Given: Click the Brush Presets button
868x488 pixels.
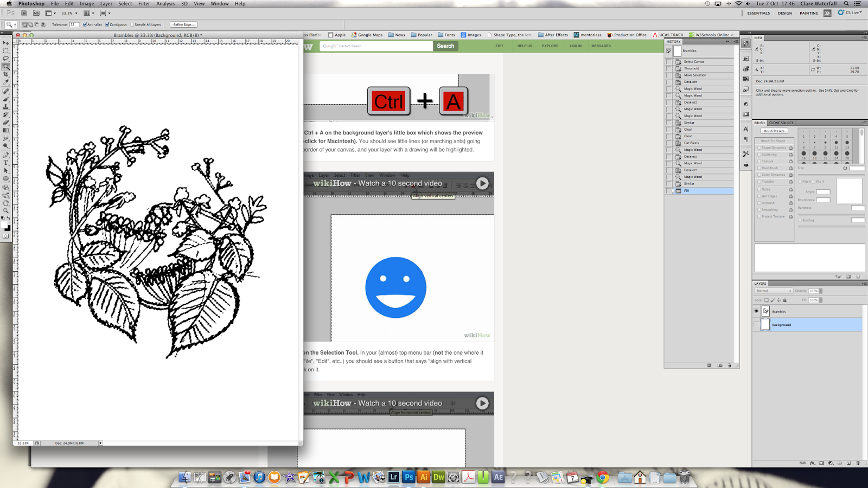Looking at the screenshot, I should coord(774,131).
